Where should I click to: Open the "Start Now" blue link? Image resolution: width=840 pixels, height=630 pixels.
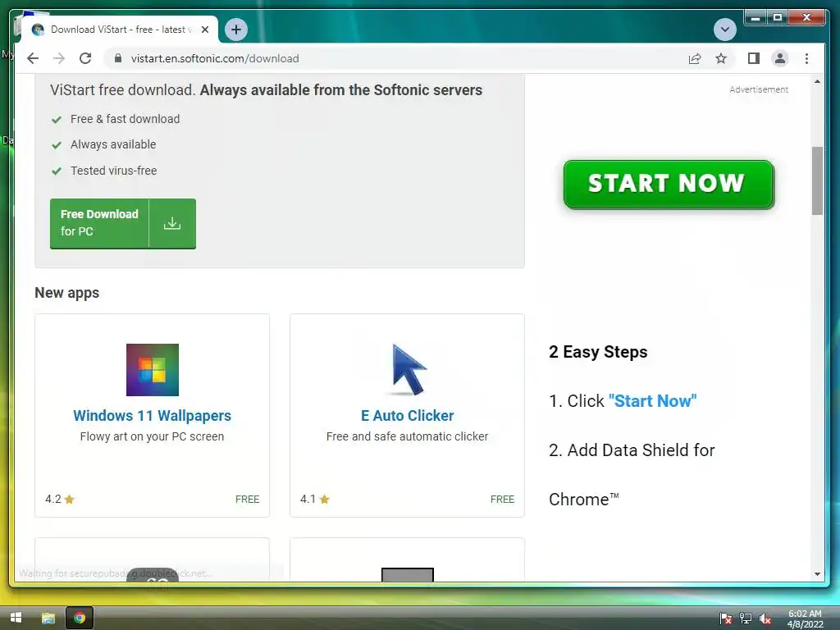coord(652,400)
